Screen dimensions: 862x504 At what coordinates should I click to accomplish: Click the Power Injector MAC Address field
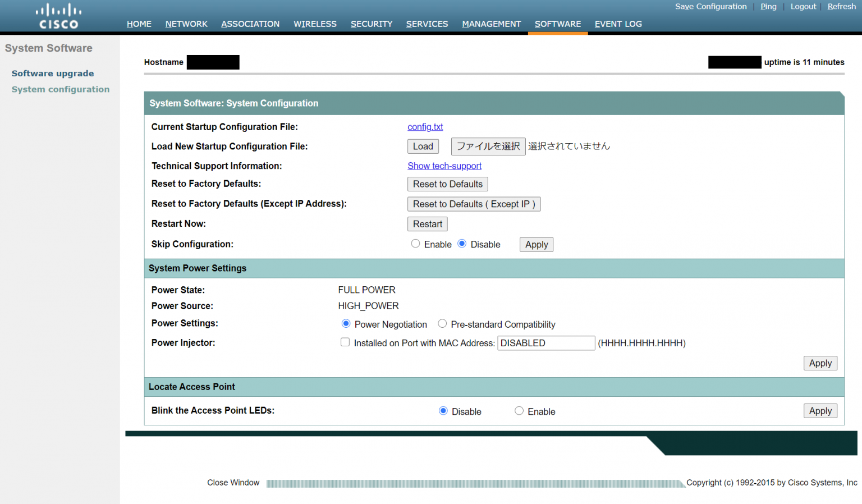(545, 342)
